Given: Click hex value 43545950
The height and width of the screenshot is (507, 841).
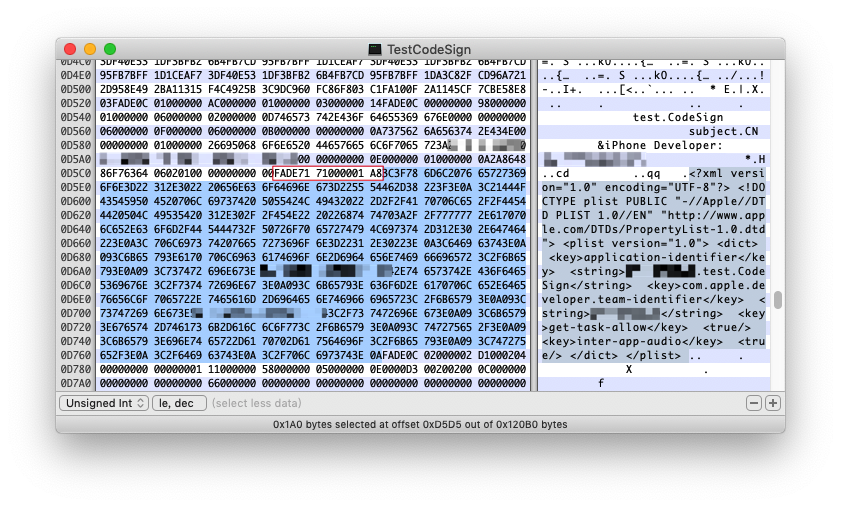Looking at the screenshot, I should click(124, 201).
